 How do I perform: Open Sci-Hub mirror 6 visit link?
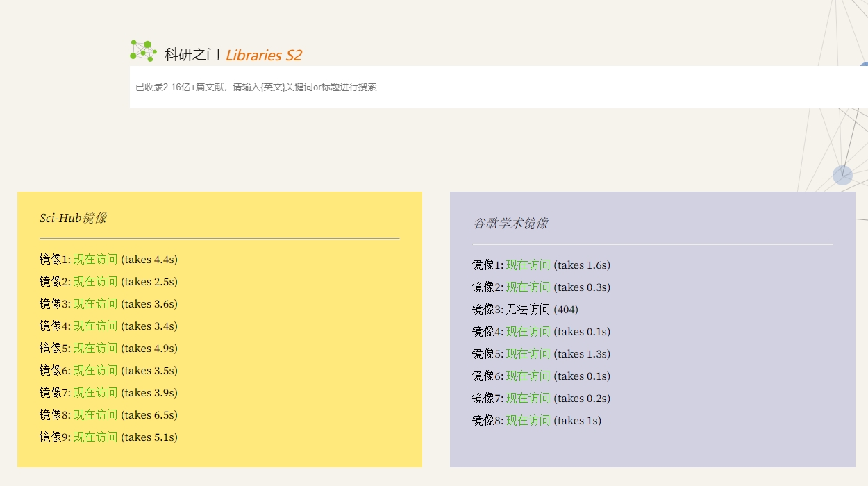(96, 371)
